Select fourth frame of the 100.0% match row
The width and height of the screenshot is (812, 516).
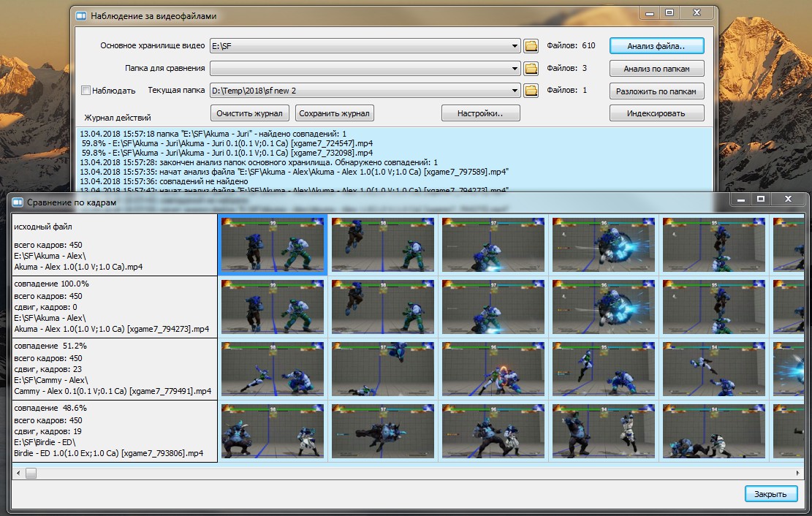[x=603, y=307]
